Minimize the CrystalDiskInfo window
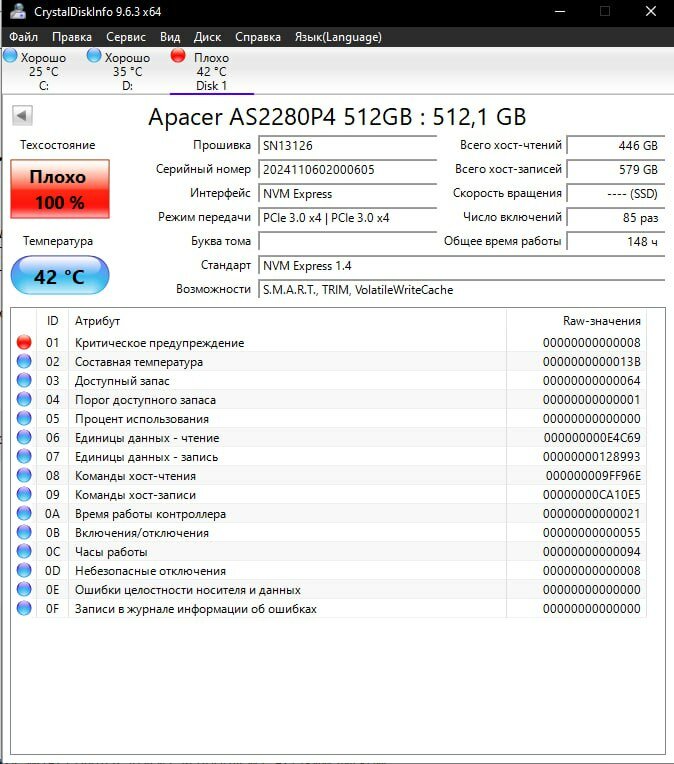The height and width of the screenshot is (764, 674). (560, 11)
